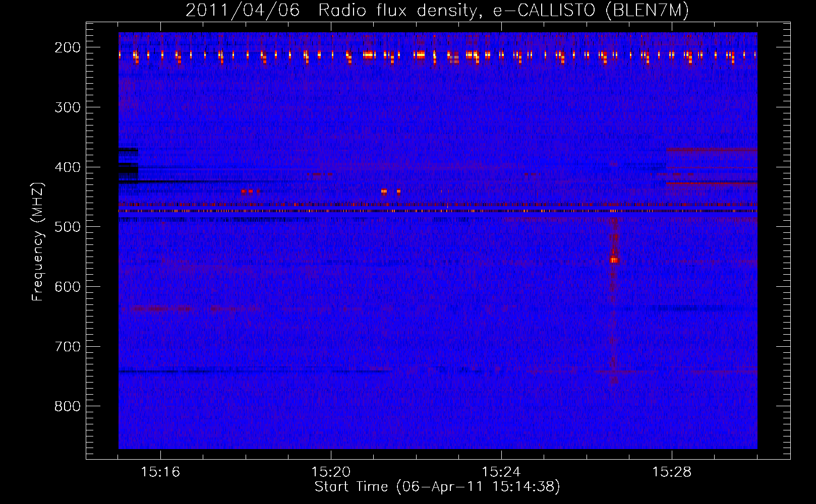
Task: Click the 15:16 time tick label
Action: click(x=160, y=472)
